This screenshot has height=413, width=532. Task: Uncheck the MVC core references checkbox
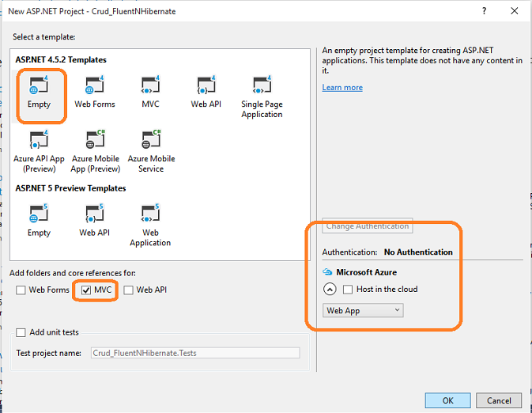[86, 290]
